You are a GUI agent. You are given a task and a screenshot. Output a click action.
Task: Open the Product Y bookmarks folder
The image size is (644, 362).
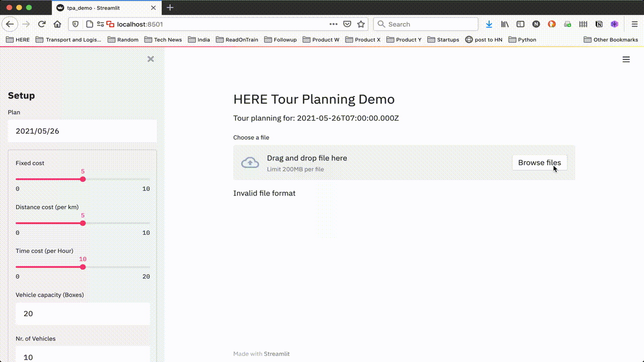[404, 40]
